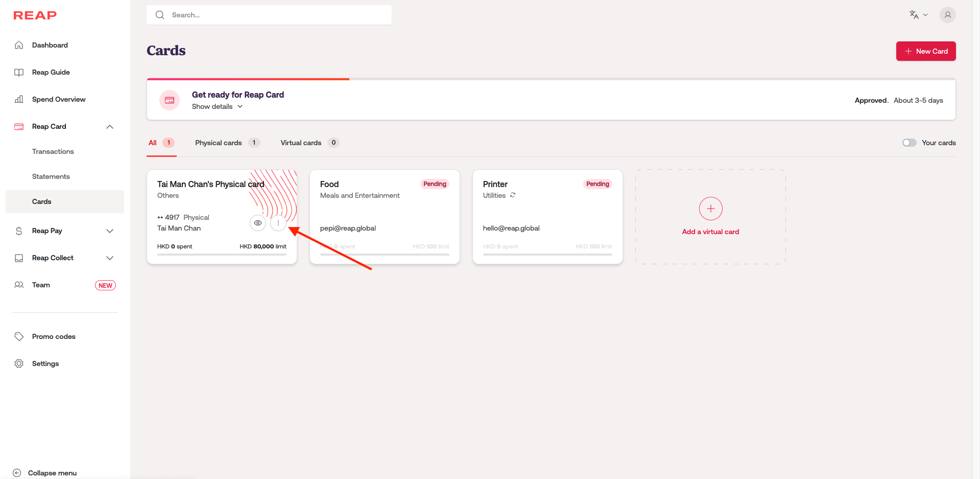Click the plus circle to add virtual card
This screenshot has height=479, width=980.
tap(710, 209)
